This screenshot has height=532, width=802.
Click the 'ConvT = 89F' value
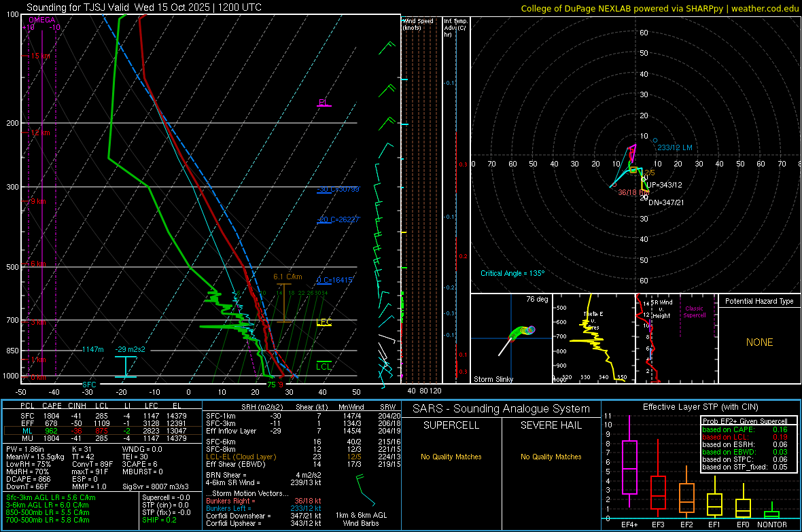tap(92, 464)
